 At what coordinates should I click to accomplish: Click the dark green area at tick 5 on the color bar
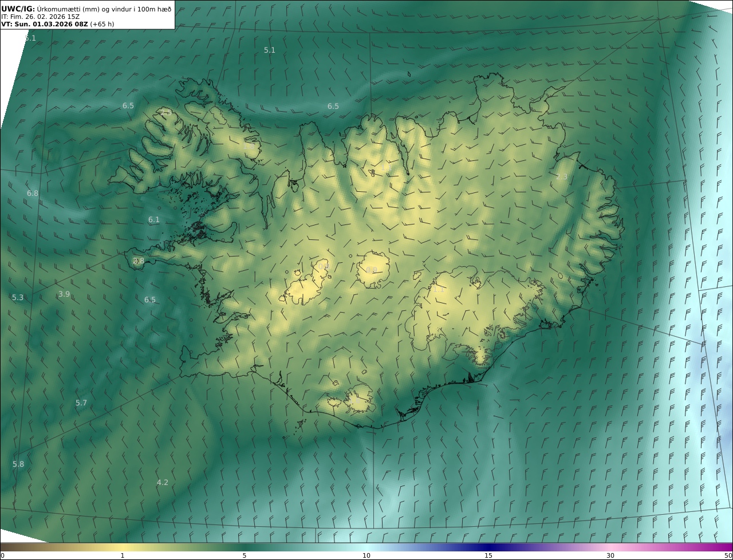tap(245, 547)
